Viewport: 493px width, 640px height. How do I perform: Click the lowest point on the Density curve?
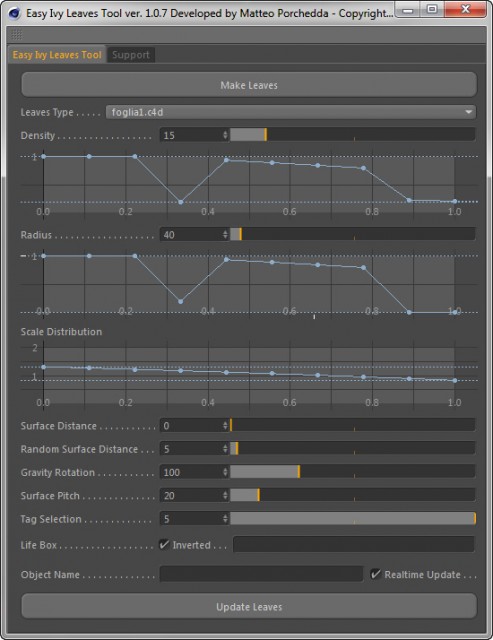coord(181,202)
